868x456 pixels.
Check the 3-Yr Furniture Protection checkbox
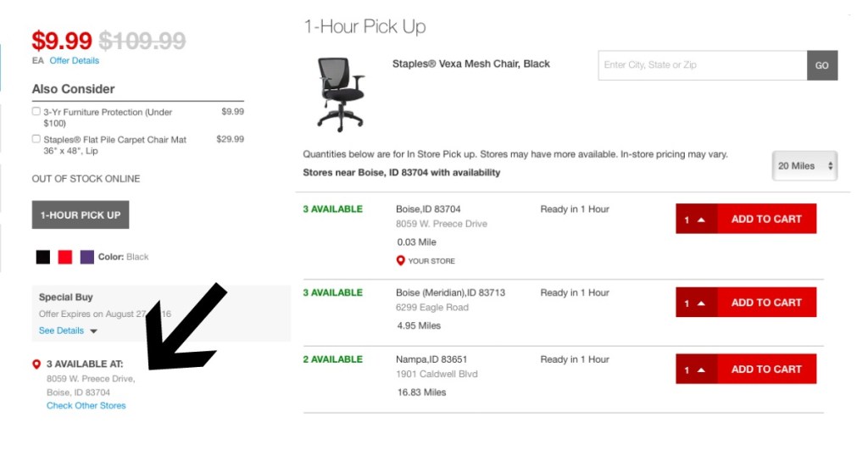coord(36,111)
